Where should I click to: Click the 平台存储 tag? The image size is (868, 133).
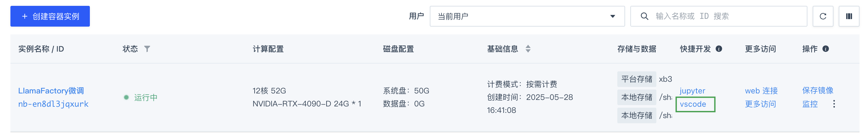pos(637,79)
